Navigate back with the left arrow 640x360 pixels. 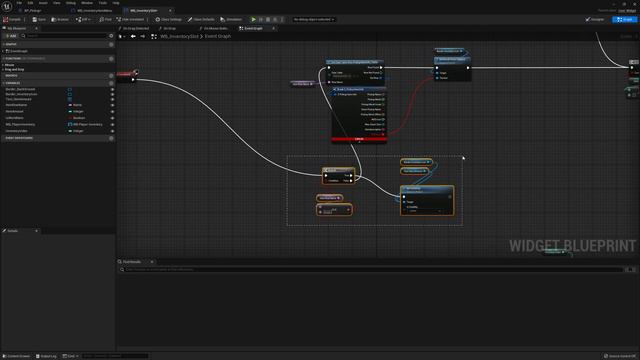133,36
